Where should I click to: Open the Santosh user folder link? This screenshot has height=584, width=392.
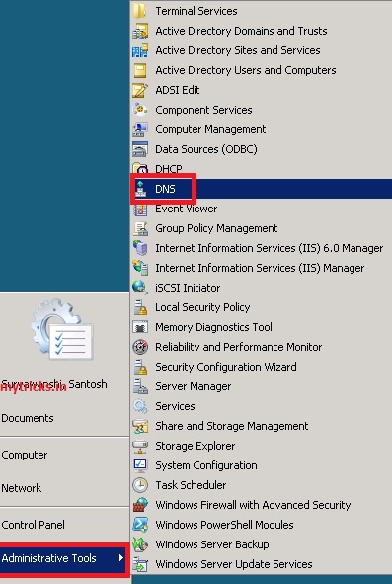(54, 384)
